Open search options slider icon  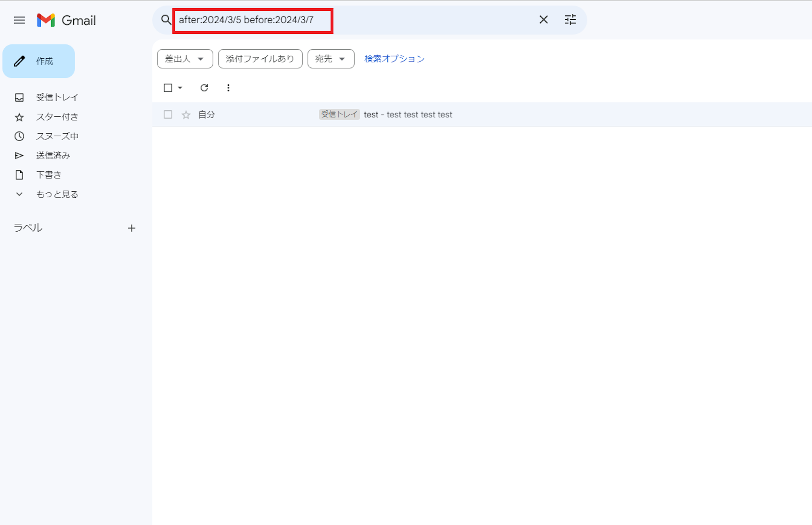(570, 20)
